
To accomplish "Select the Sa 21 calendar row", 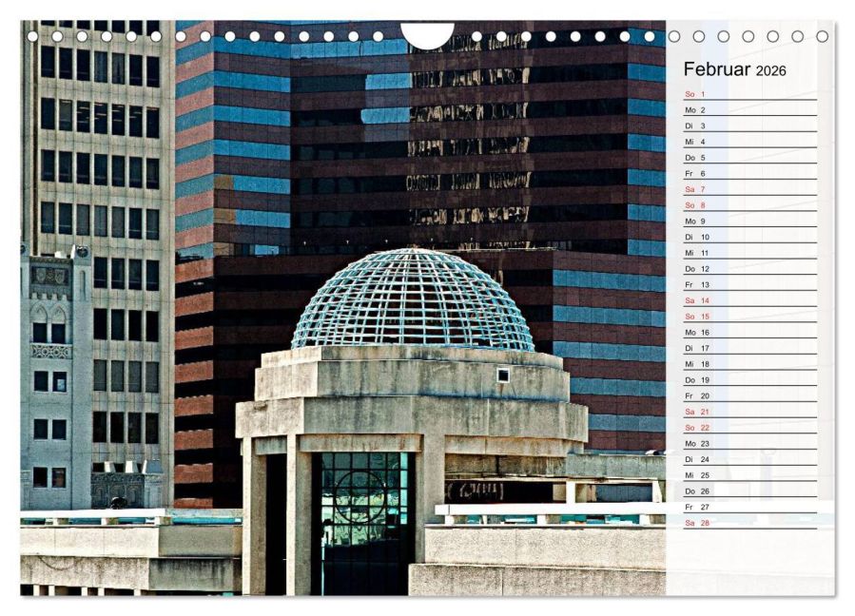I will click(x=750, y=412).
